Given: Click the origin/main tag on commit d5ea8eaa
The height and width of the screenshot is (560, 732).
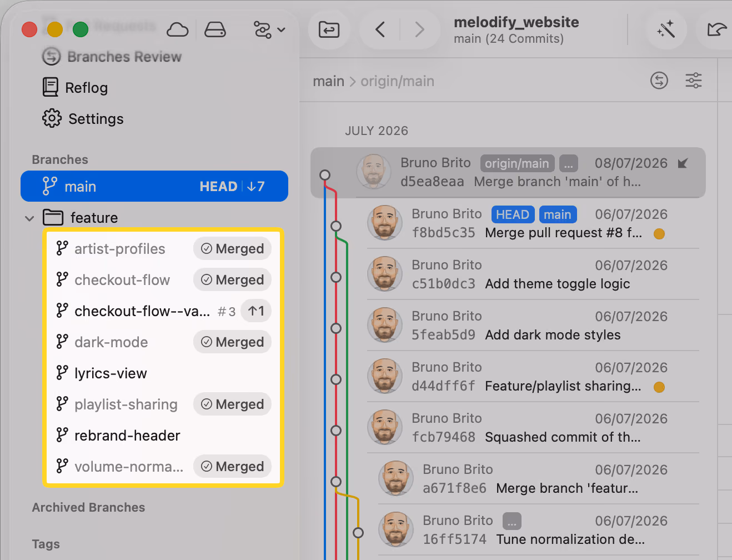Looking at the screenshot, I should (x=517, y=163).
